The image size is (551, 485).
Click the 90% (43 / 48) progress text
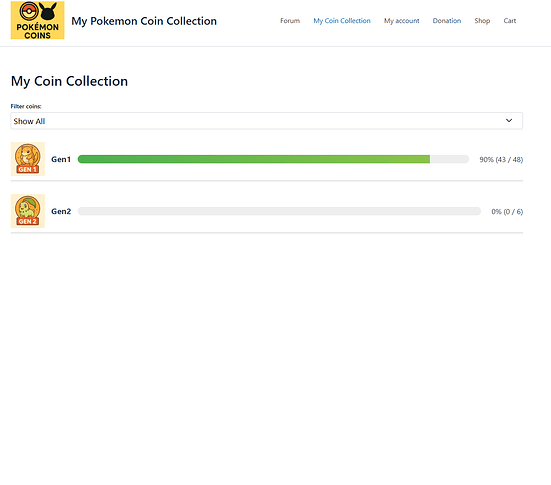pyautogui.click(x=501, y=160)
